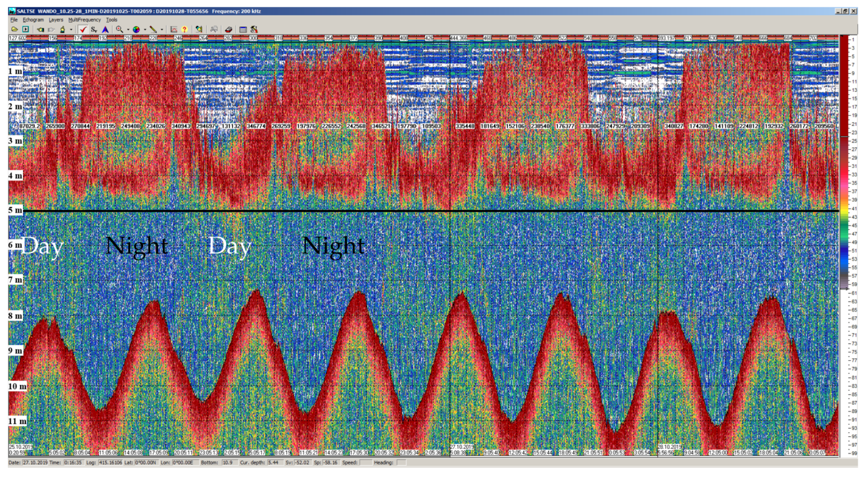Click the left-pointing hand (back) icon
The width and height of the screenshot is (868, 478).
40,29
